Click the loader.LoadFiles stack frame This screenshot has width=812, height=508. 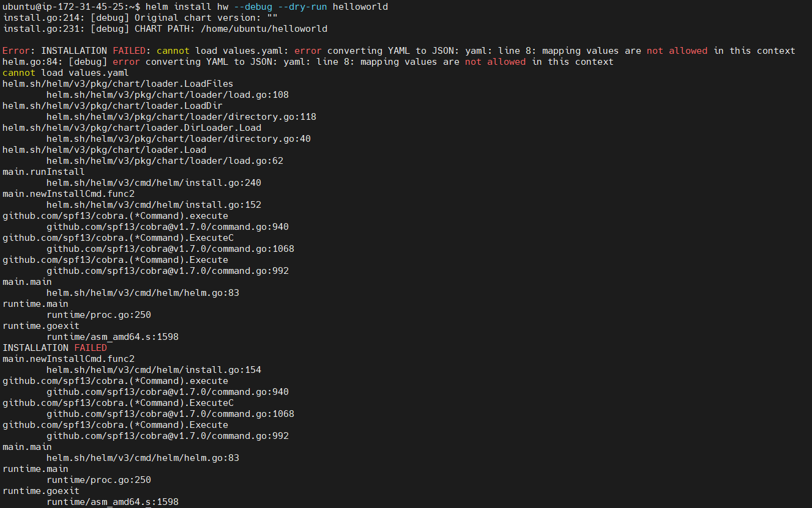point(117,84)
